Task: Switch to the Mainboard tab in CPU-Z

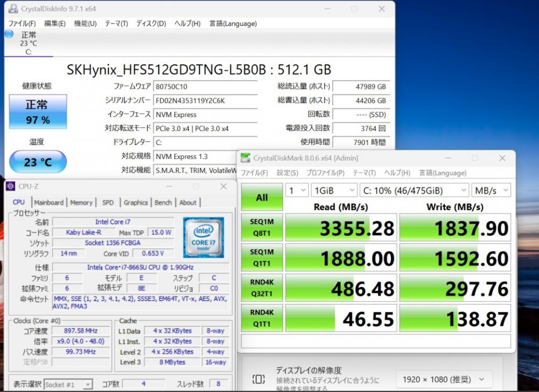Action: 49,203
